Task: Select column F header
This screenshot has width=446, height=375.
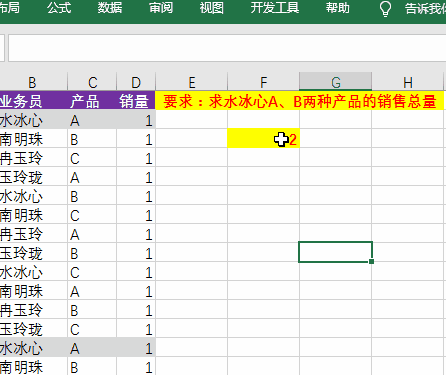Action: click(263, 82)
